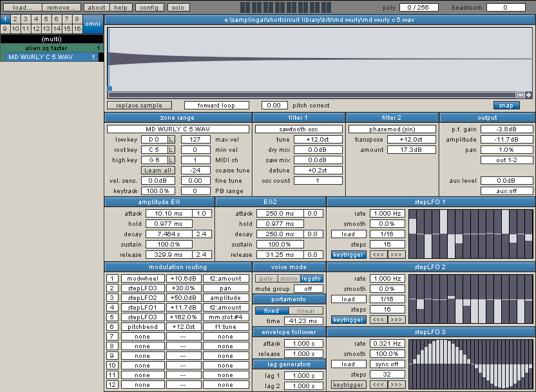This screenshot has width=536, height=392.
Task: Shift stepLFO 1 pattern left with <<<
Action: click(378, 255)
